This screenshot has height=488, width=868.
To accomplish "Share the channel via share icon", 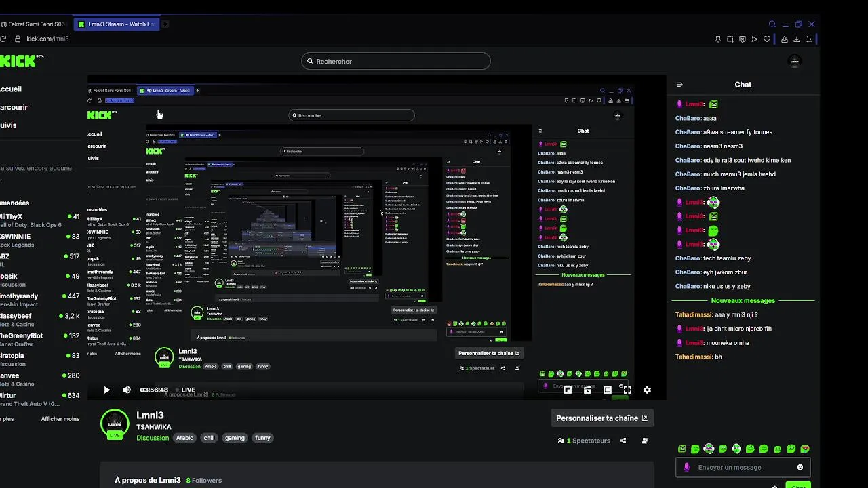I will tap(623, 441).
